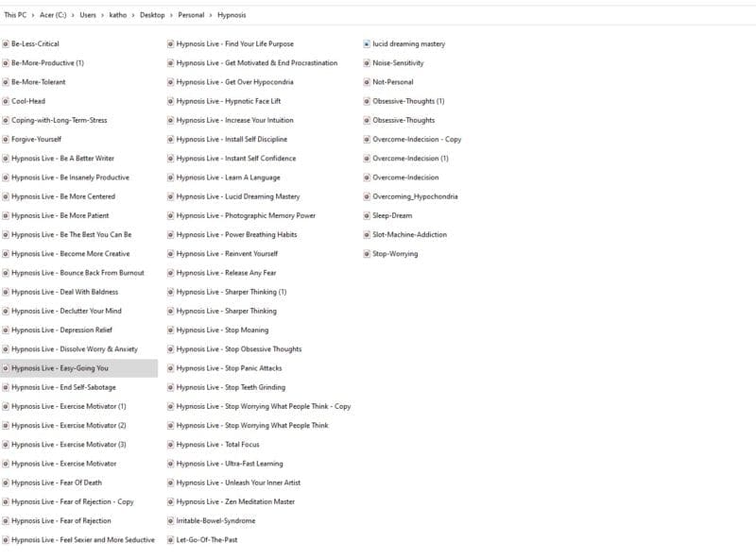This screenshot has width=756, height=559.
Task: Select Hypnosis Live - Zen Meditation Master
Action: coord(235,501)
